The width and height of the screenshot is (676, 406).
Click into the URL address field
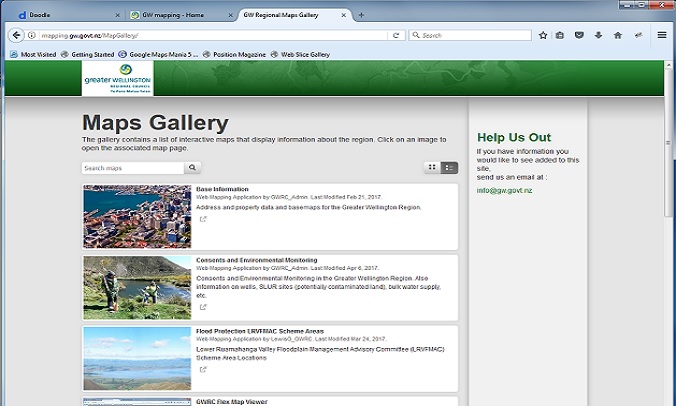213,35
